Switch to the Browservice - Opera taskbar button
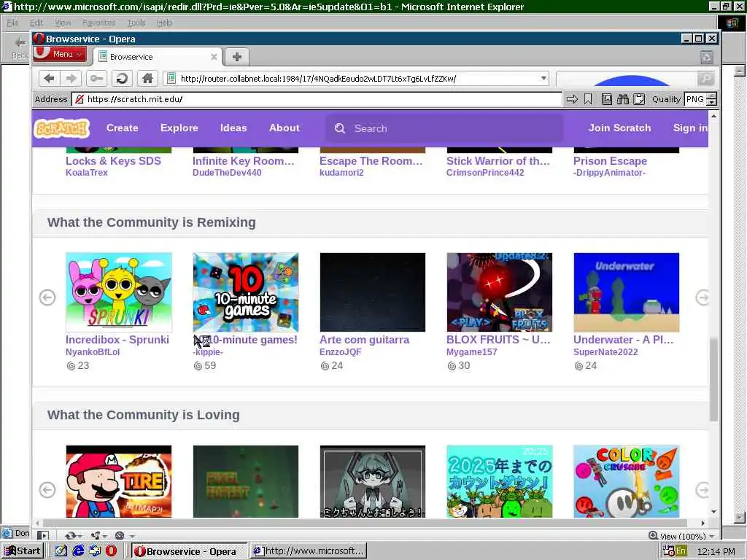The image size is (747, 560). pos(189,551)
